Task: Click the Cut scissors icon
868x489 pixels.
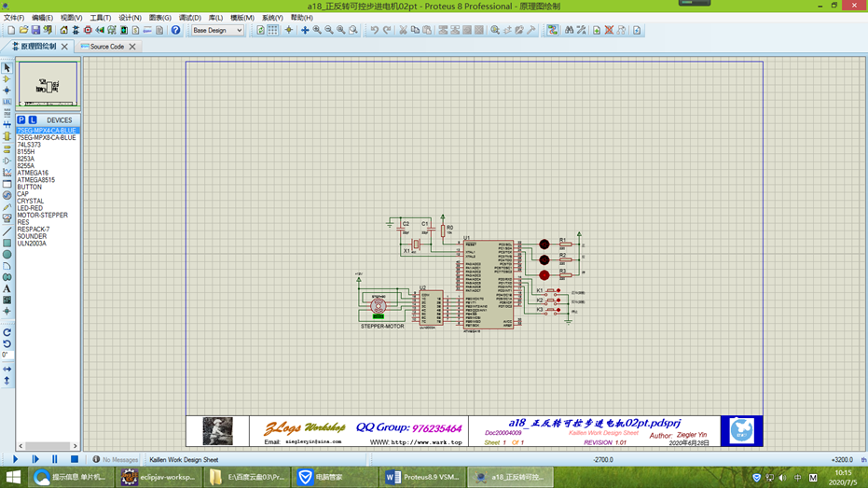Action: pos(403,30)
